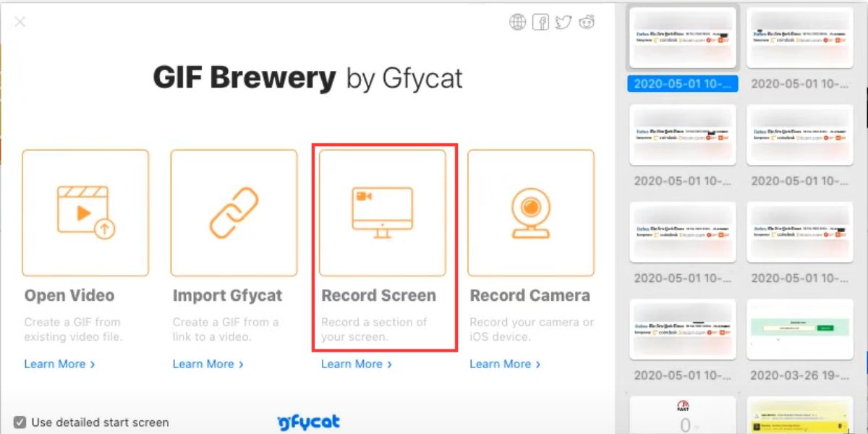The height and width of the screenshot is (434, 868).
Task: Click the Twitter icon
Action: click(x=564, y=22)
